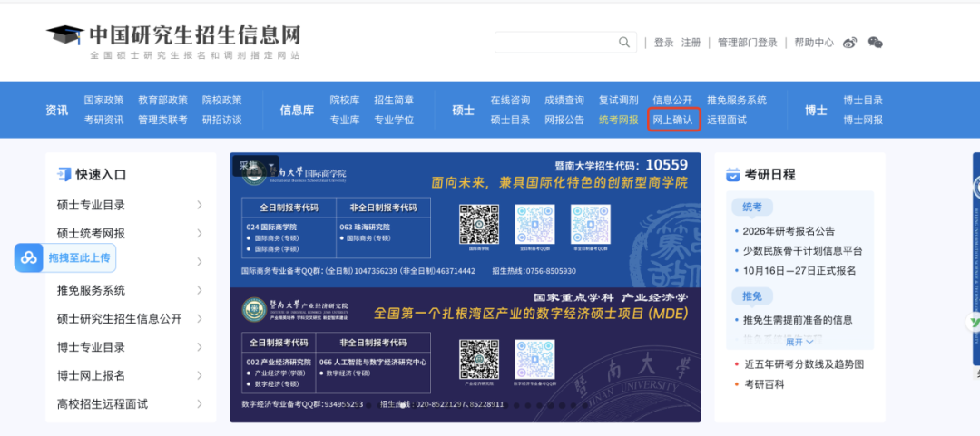Click the graduation cap site logo
Screen dimensions: 980x436
click(64, 36)
